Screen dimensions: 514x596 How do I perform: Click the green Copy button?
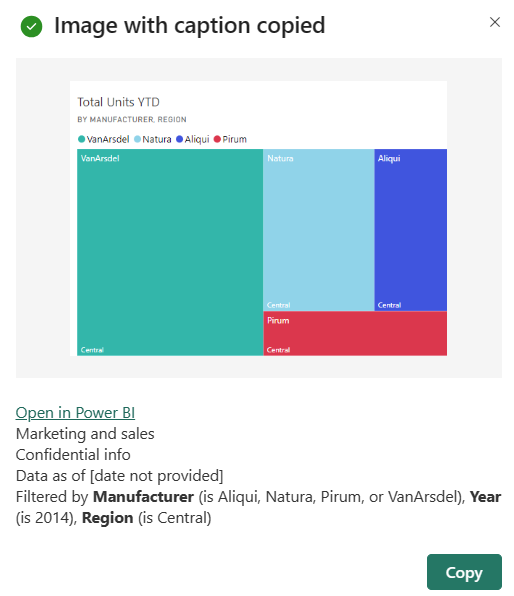pos(464,572)
